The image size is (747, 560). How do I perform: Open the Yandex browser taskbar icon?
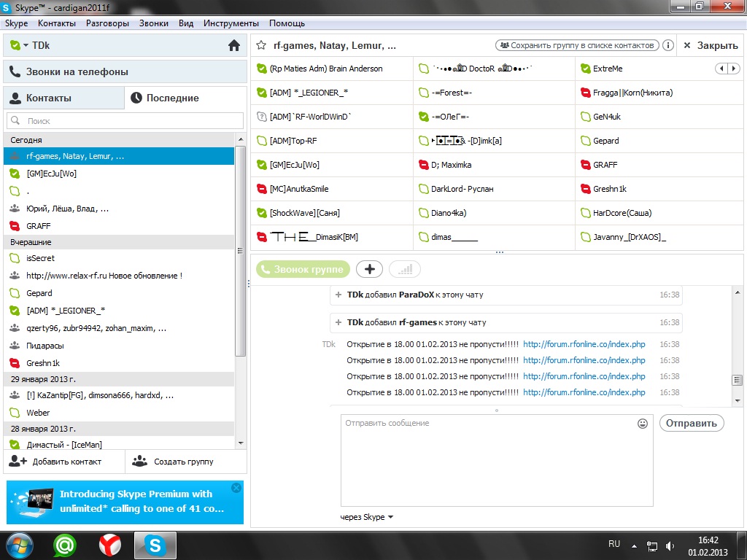coord(110,545)
